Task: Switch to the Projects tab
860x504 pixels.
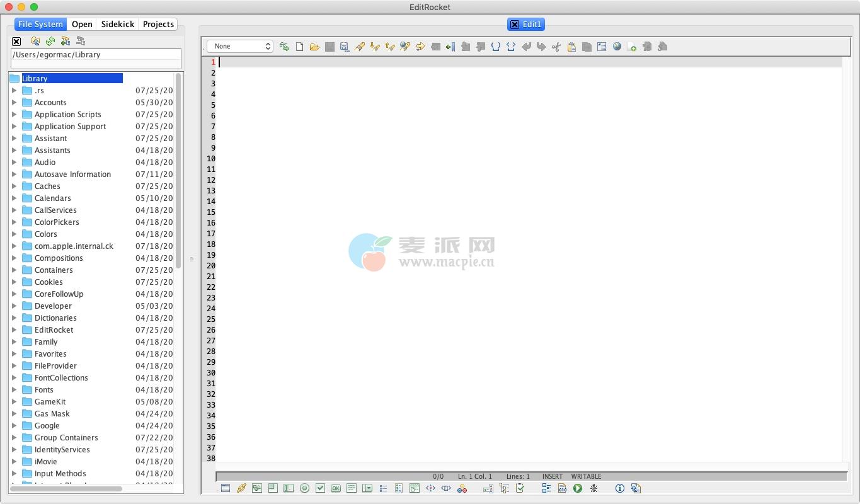Action: [158, 24]
